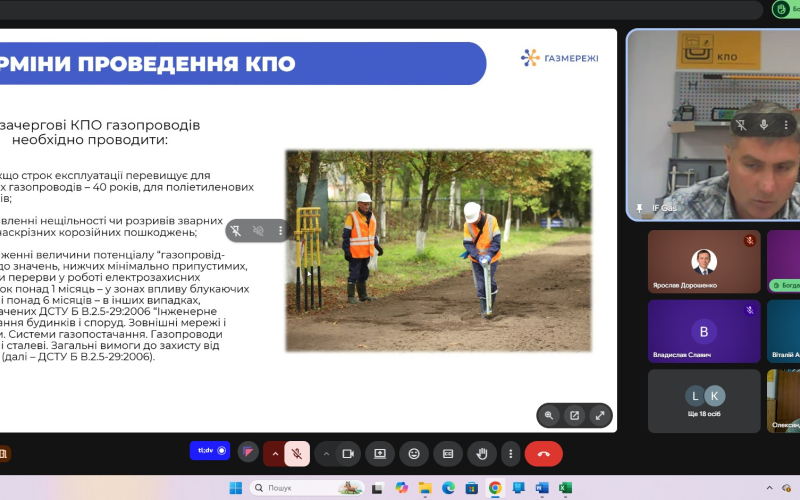Select the Ярослав Дорошенко participant tile
This screenshot has width=800, height=500.
pos(704,261)
